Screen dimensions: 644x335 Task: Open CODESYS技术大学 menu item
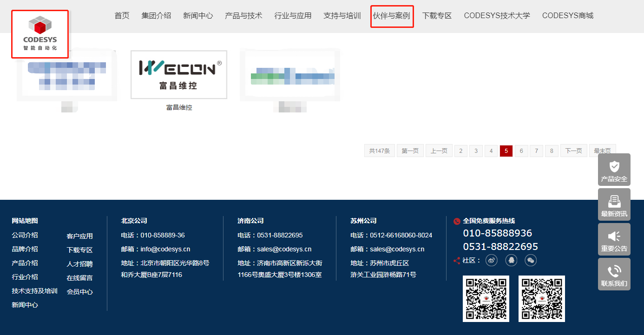tap(497, 15)
